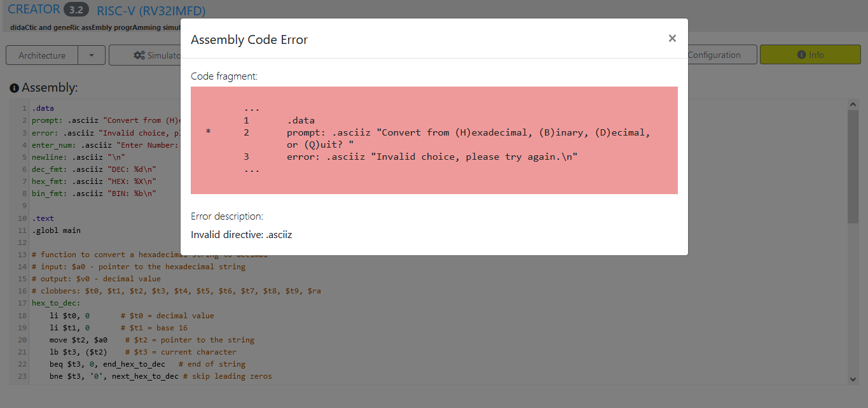
Task: Open the Configuration panel
Action: (x=715, y=55)
